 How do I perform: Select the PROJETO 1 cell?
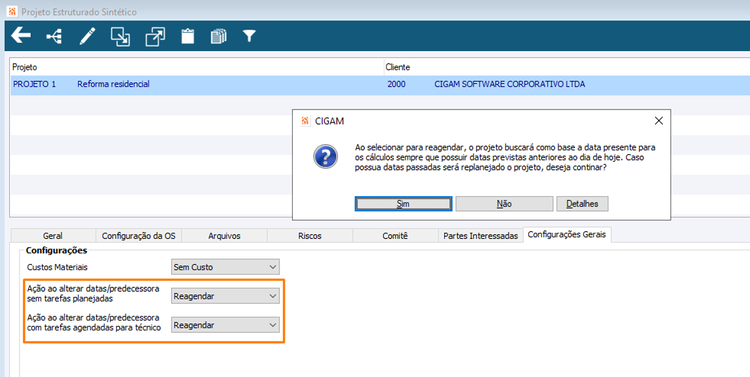(x=34, y=84)
